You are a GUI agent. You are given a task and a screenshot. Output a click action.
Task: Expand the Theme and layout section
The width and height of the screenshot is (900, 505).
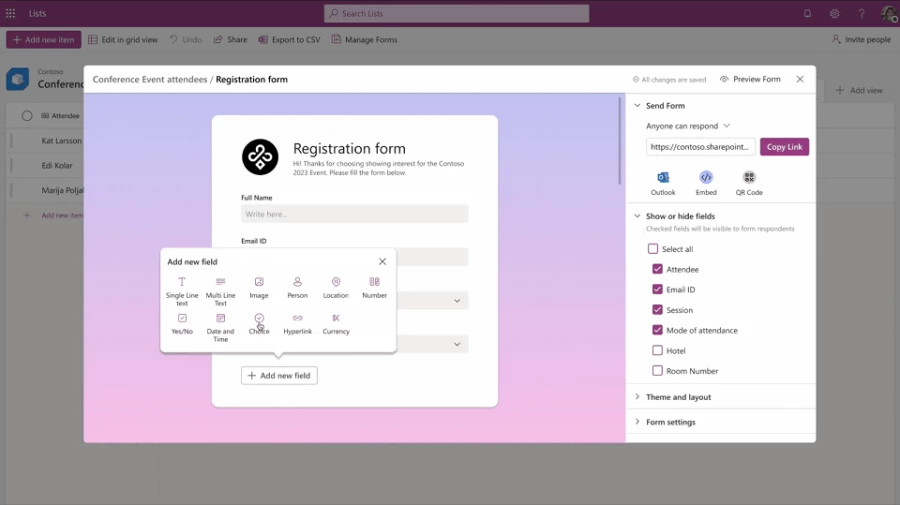coord(678,397)
